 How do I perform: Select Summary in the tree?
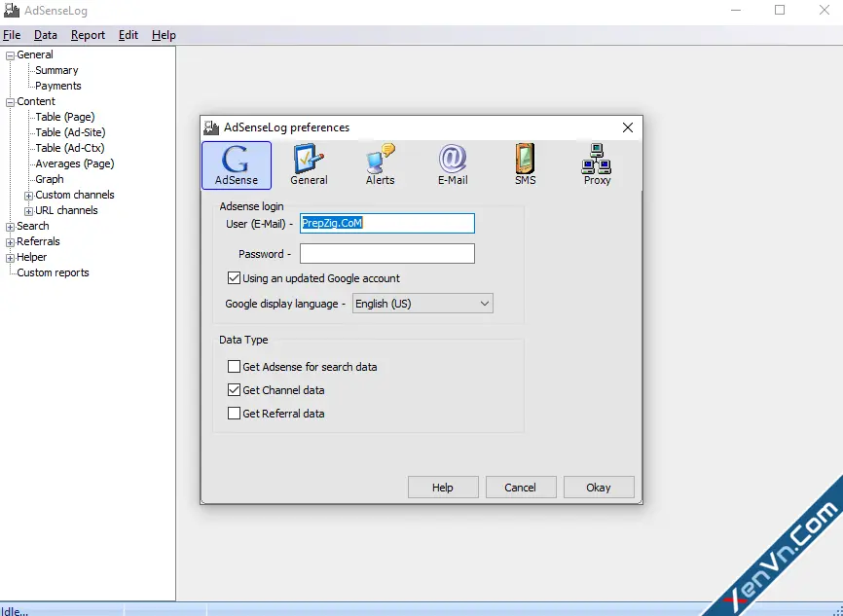click(56, 70)
